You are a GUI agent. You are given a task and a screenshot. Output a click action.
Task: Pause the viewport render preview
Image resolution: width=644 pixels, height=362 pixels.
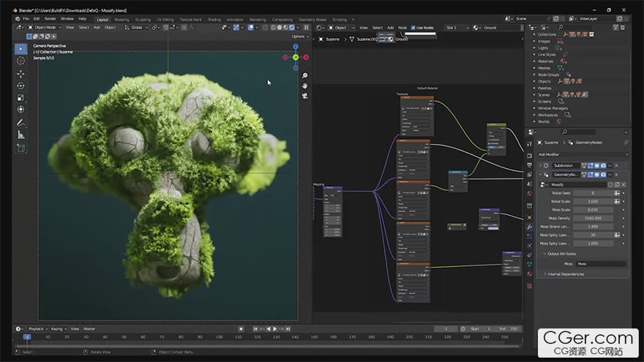307,28
